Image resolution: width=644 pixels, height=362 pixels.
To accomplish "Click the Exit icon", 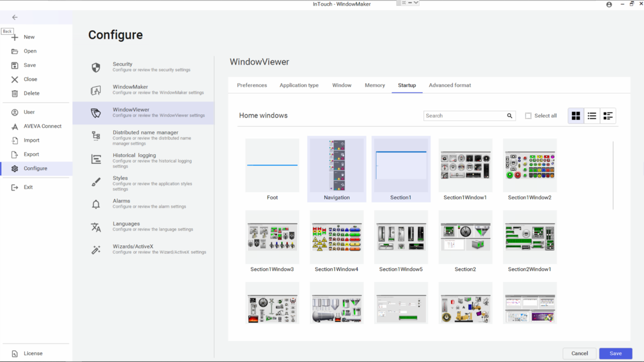I will (x=15, y=187).
